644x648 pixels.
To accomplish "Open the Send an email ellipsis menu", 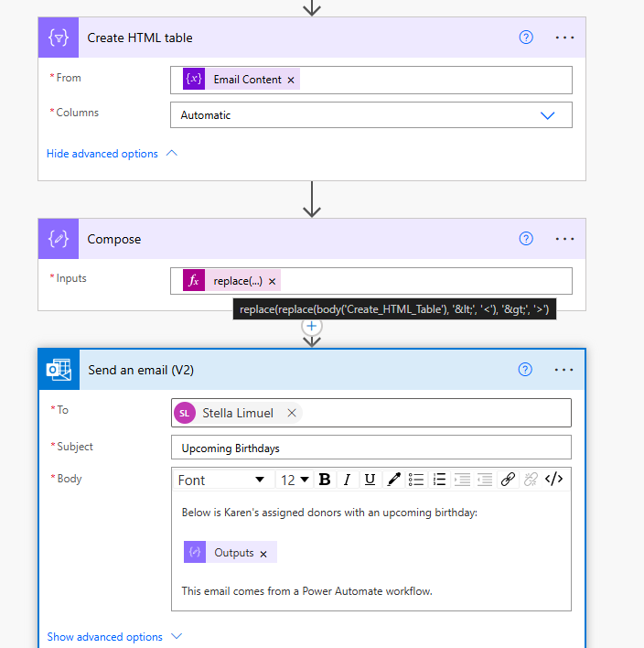I will click(x=563, y=370).
